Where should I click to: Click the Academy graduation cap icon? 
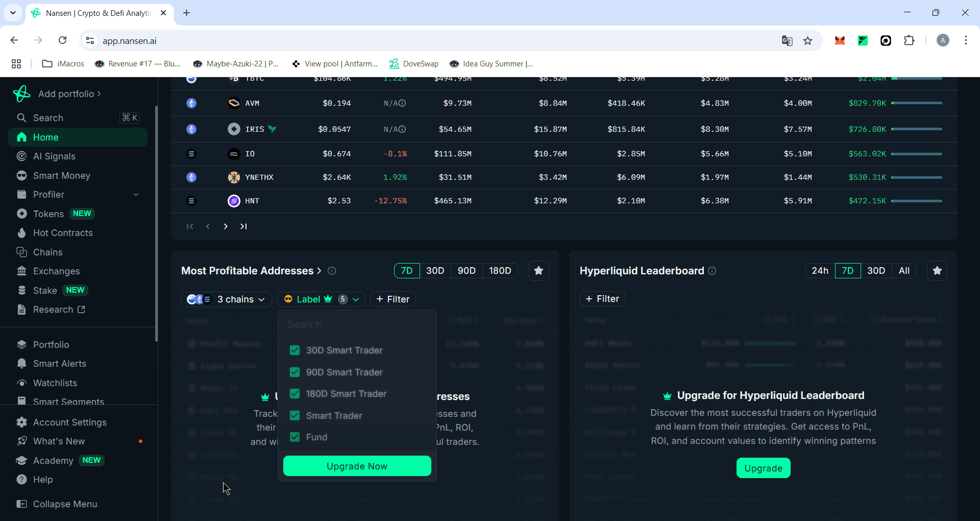tap(21, 461)
